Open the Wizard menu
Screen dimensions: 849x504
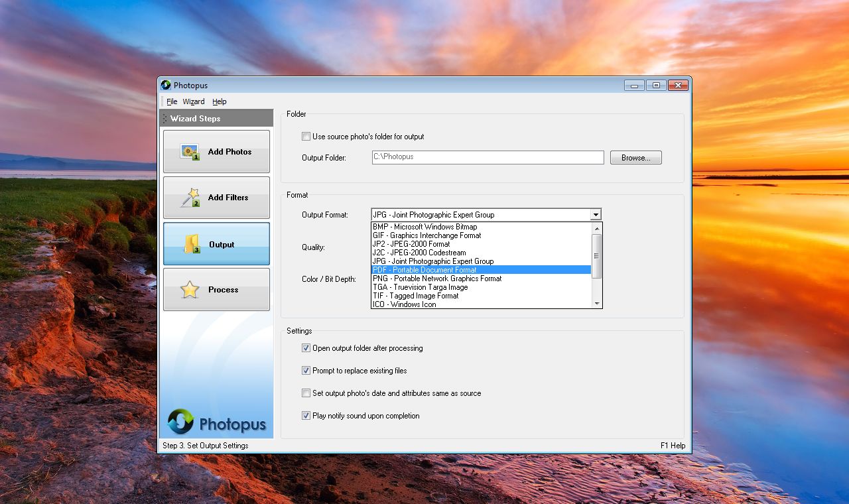[194, 101]
